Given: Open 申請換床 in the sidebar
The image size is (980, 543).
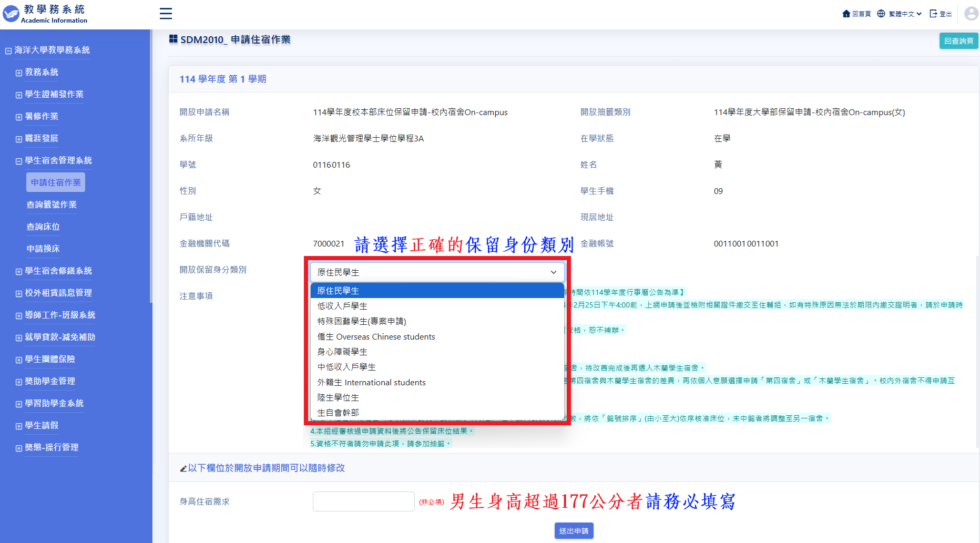Looking at the screenshot, I should pos(43,249).
